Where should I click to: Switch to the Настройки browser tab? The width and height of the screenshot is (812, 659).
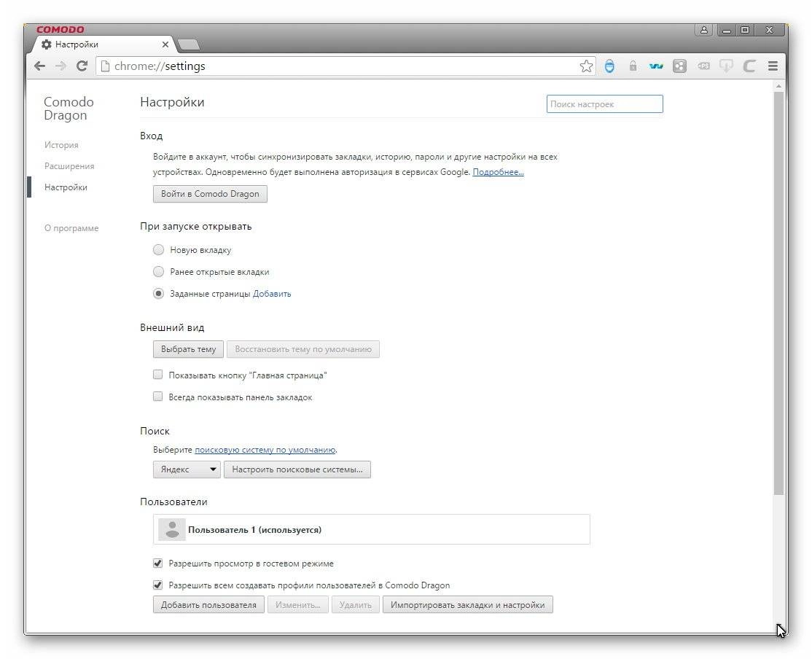click(104, 44)
